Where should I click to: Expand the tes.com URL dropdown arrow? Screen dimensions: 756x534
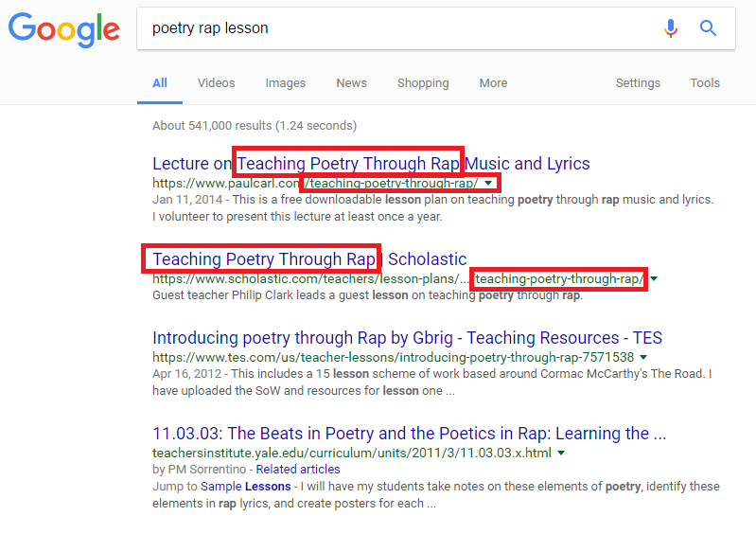[643, 358]
